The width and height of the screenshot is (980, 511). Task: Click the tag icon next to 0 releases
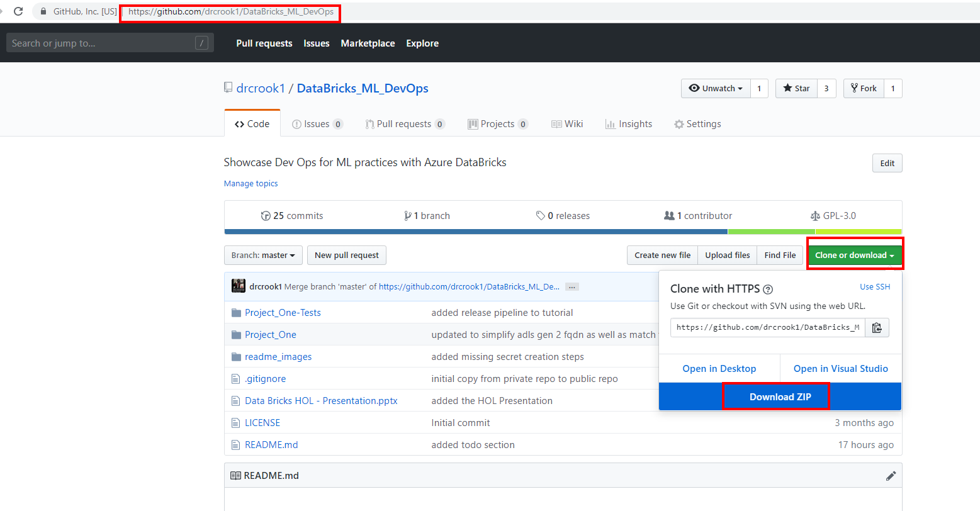point(541,216)
